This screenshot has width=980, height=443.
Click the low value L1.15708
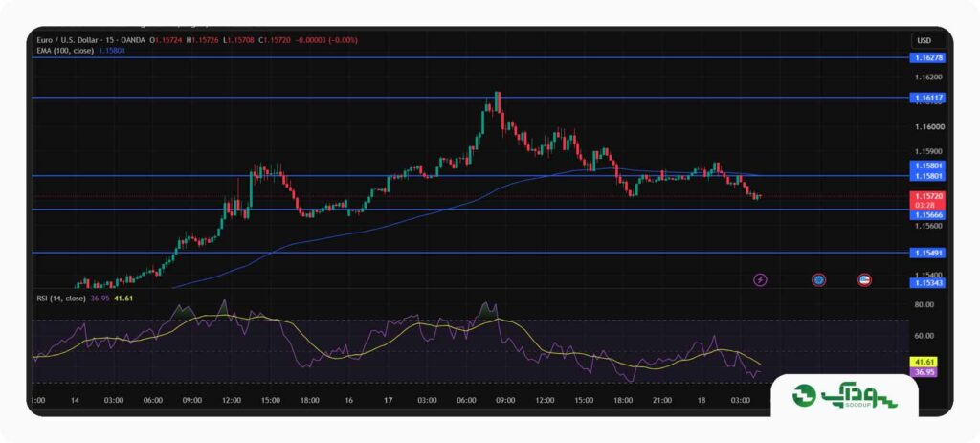pyautogui.click(x=238, y=40)
